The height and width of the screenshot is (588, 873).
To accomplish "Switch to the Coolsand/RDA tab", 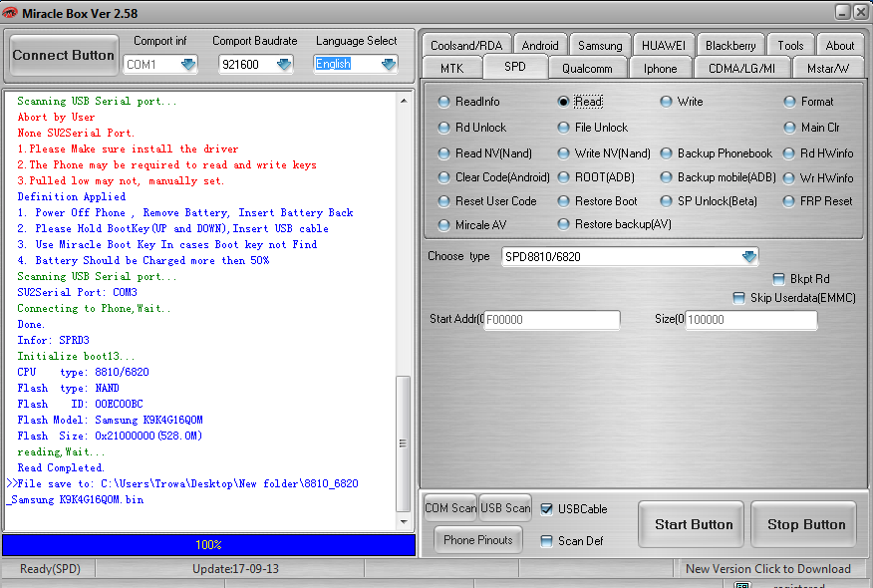I will pos(466,45).
